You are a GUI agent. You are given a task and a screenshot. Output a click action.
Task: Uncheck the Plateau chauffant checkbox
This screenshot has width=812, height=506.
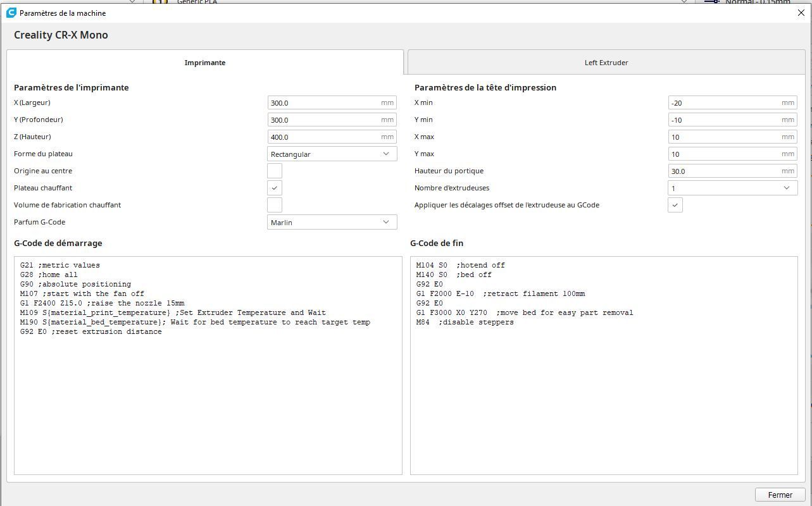click(275, 188)
